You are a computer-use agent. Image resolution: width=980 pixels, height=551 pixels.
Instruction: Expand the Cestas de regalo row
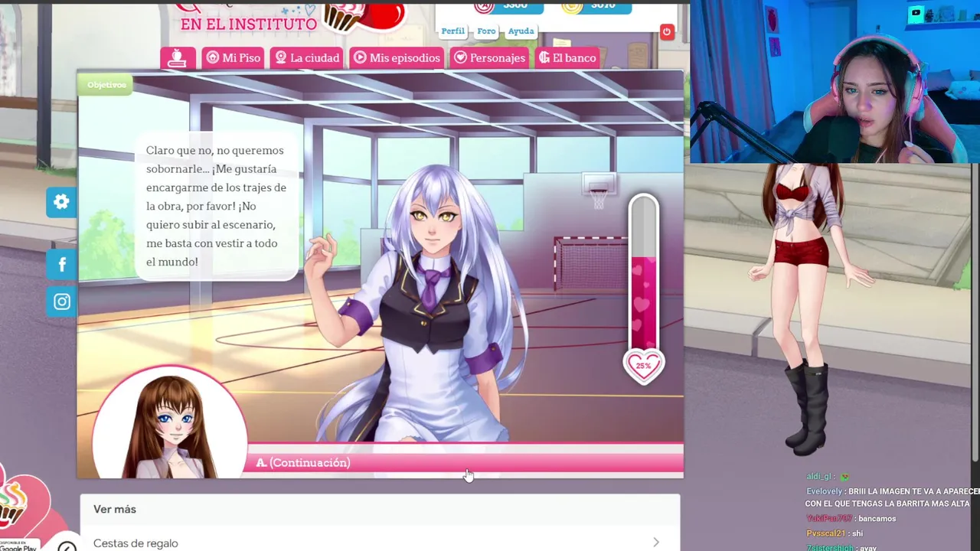pyautogui.click(x=380, y=543)
